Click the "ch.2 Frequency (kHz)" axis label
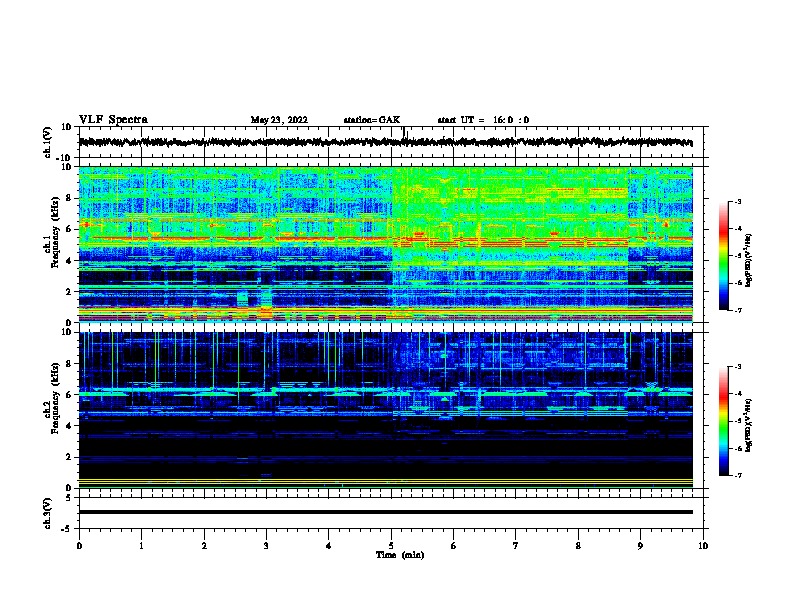This screenshot has height=612, width=792. point(51,399)
